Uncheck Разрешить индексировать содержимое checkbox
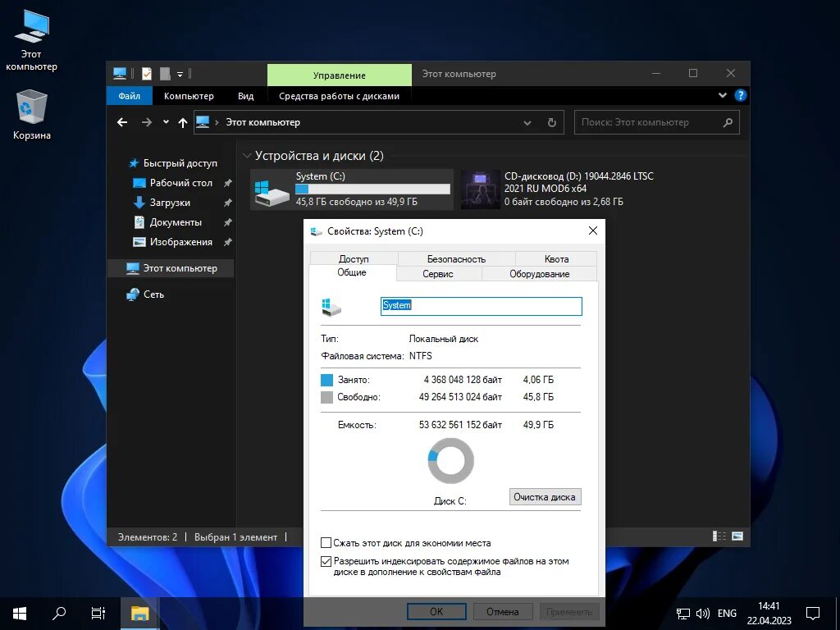This screenshot has width=840, height=630. [326, 561]
